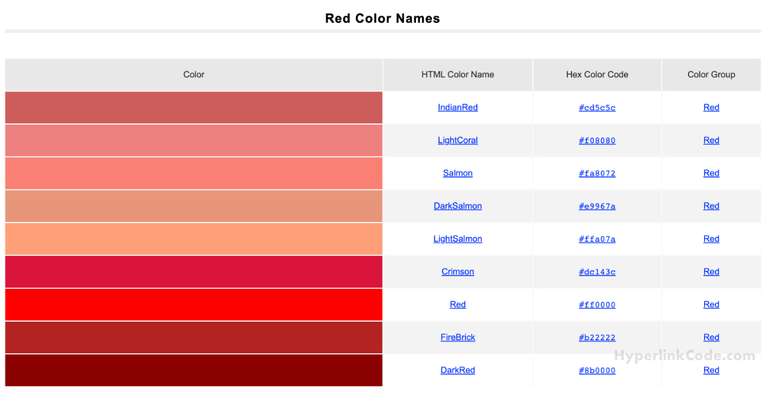Click the #ffa07a hex code link
This screenshot has width=768, height=401.
tap(597, 238)
